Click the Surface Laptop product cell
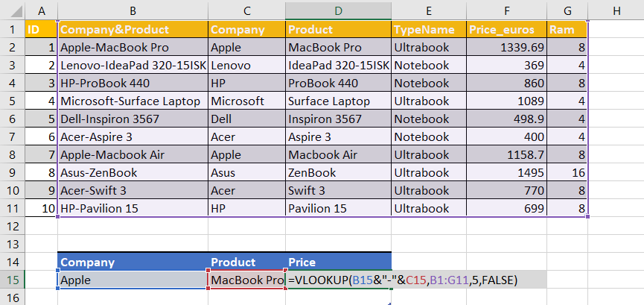644x305 pixels. 338,101
